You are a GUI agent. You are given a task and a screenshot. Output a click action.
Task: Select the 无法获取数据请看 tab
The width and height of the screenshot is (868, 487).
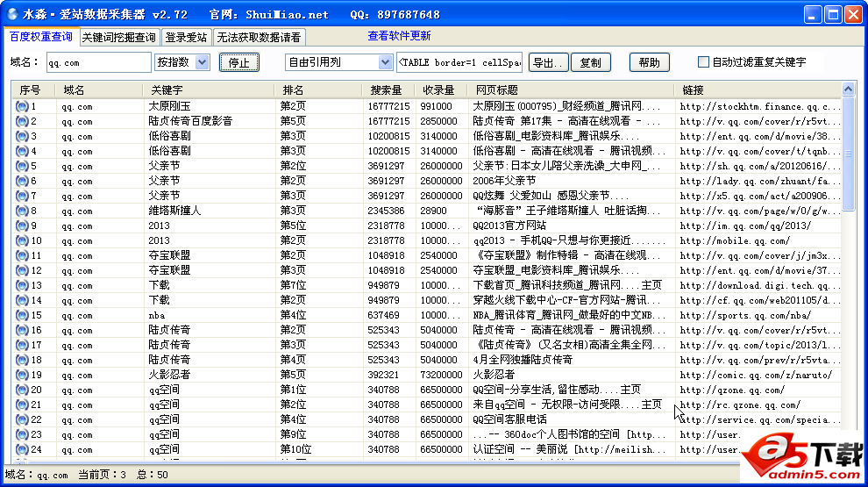(x=259, y=38)
